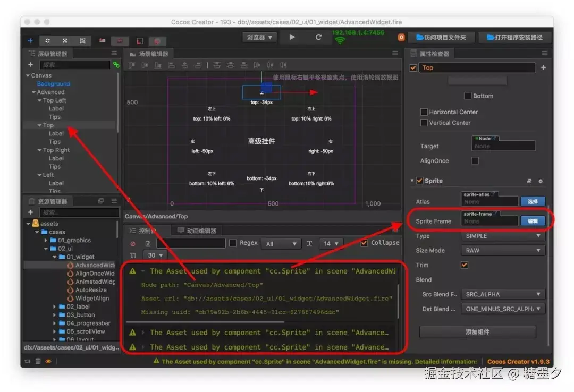
Task: Select the rotate transform tool
Action: 47,40
